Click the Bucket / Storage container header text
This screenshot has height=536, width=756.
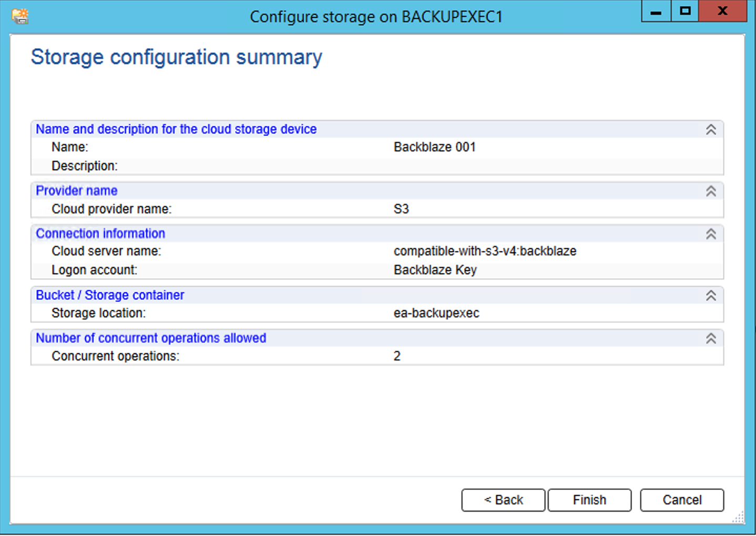pos(110,295)
